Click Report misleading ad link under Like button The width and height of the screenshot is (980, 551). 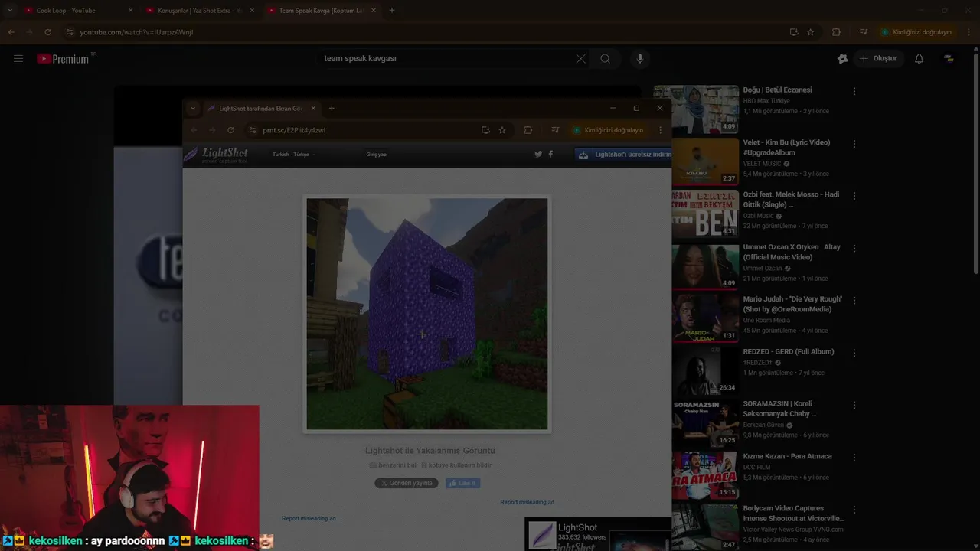(x=527, y=502)
